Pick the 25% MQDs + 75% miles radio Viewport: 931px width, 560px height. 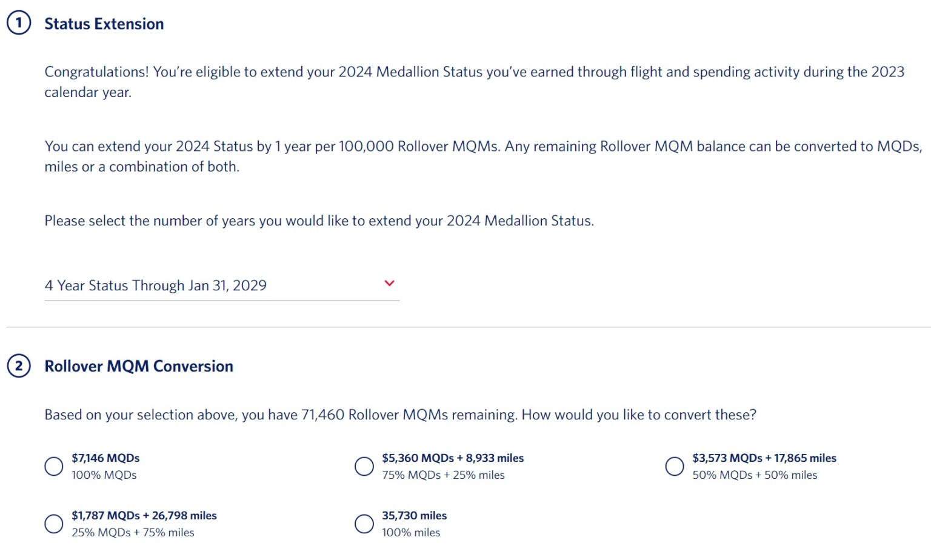coord(54,524)
